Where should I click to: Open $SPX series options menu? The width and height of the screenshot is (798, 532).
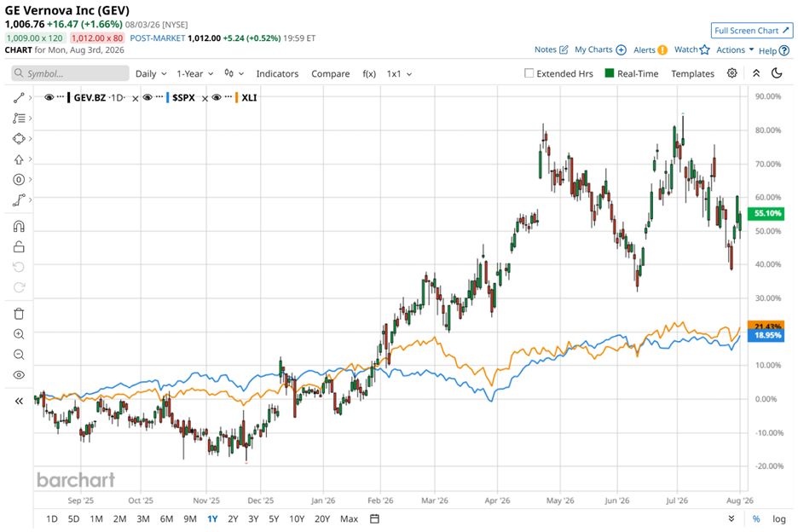(159, 96)
